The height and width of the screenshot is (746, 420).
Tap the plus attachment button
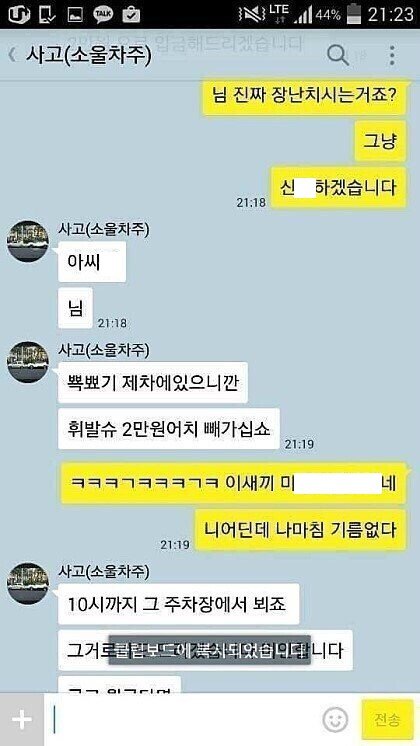[x=22, y=719]
